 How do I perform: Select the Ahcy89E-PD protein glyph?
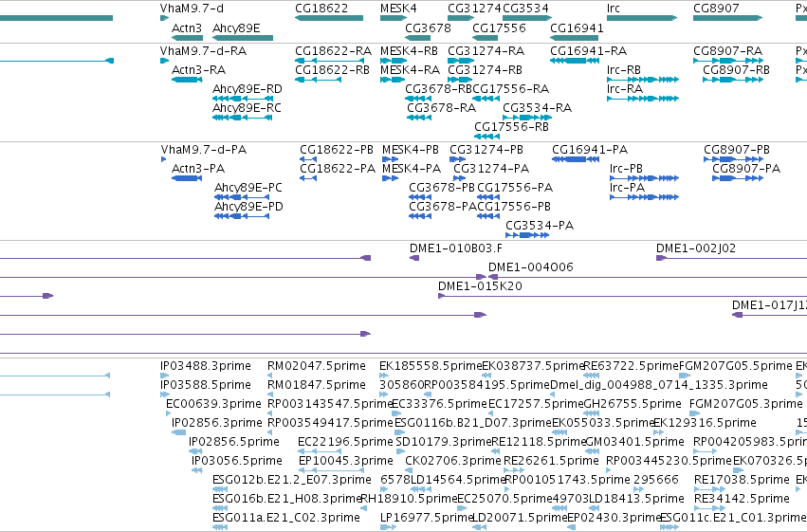[242, 216]
